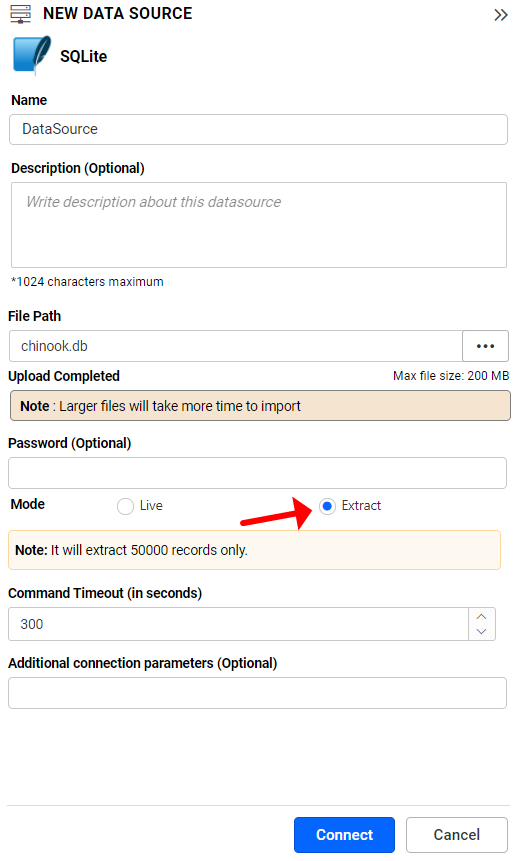Click the Connect button
This screenshot has height=861, width=516.
(x=344, y=835)
